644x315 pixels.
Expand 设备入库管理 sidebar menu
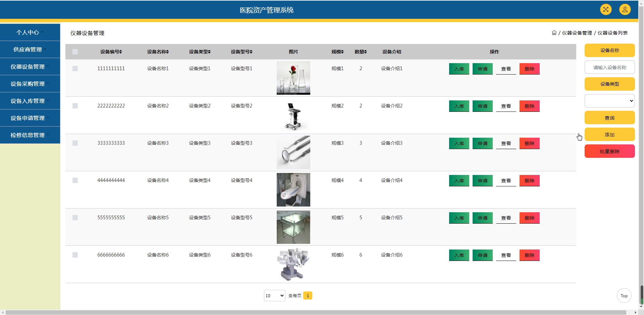30,101
